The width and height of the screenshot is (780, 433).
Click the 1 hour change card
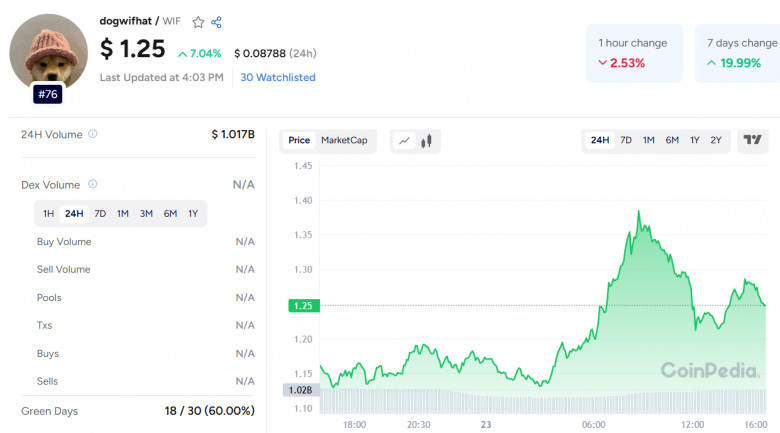pyautogui.click(x=634, y=53)
